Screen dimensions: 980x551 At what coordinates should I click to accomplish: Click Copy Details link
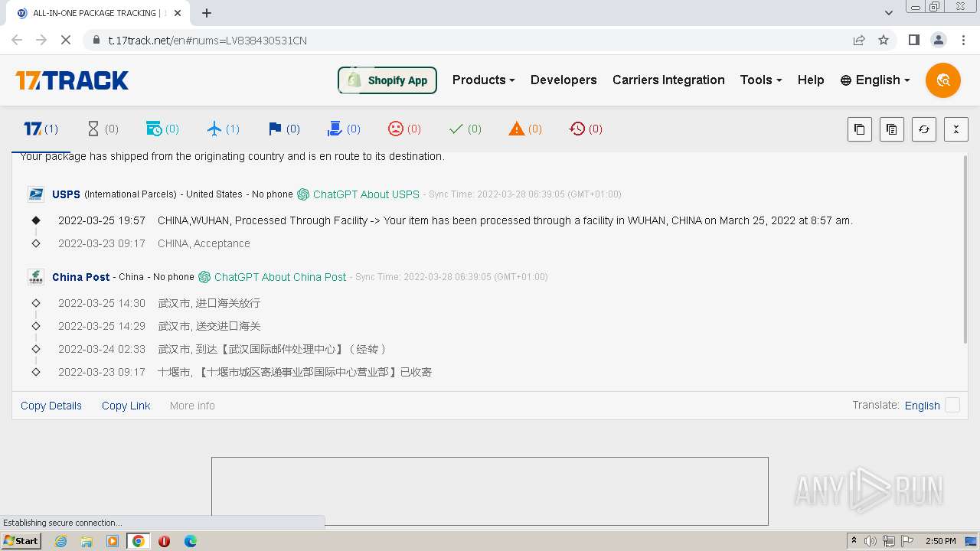click(x=51, y=406)
